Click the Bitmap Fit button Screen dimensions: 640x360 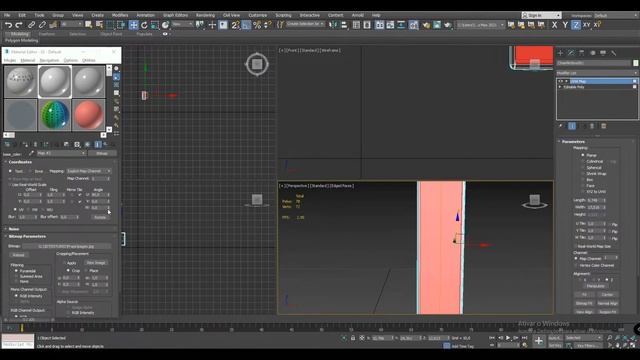(x=584, y=303)
